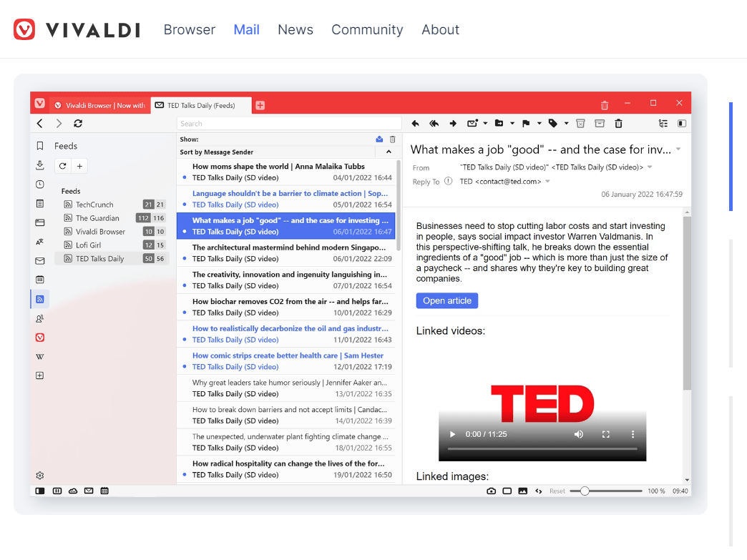Expand the message subject header arrow
This screenshot has height=560, width=747.
[678, 149]
